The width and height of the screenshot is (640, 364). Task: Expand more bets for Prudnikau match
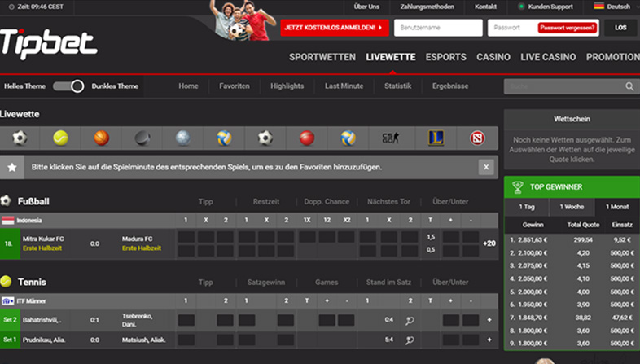(x=489, y=340)
